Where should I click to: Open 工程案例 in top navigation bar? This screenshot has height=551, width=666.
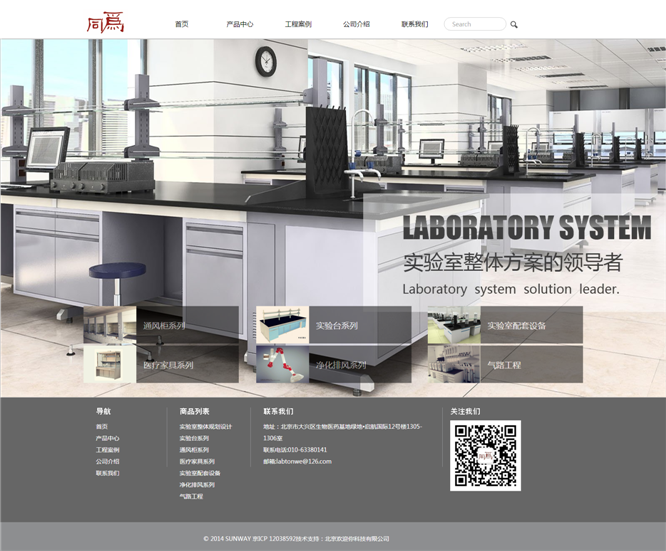[298, 24]
